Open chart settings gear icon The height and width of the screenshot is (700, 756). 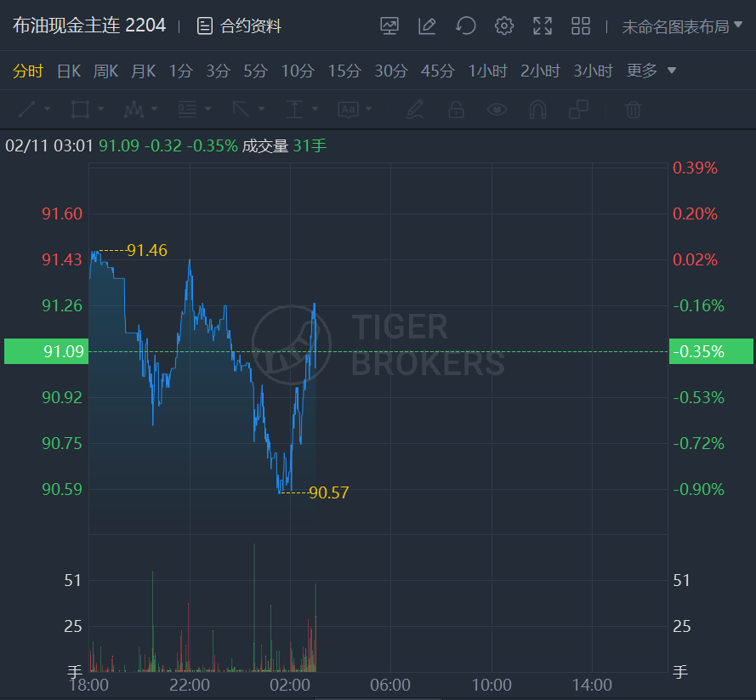coord(504,26)
